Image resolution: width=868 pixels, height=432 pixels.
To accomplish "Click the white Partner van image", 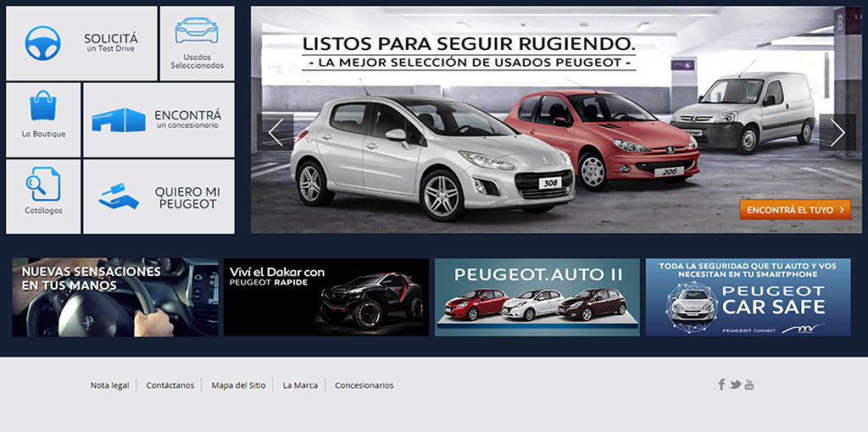I will click(743, 113).
